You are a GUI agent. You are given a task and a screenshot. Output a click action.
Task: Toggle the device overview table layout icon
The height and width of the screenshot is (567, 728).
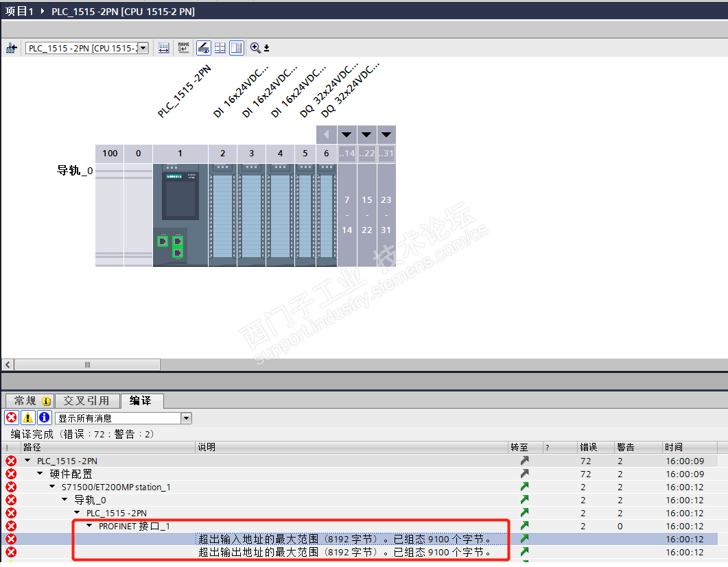tap(237, 48)
